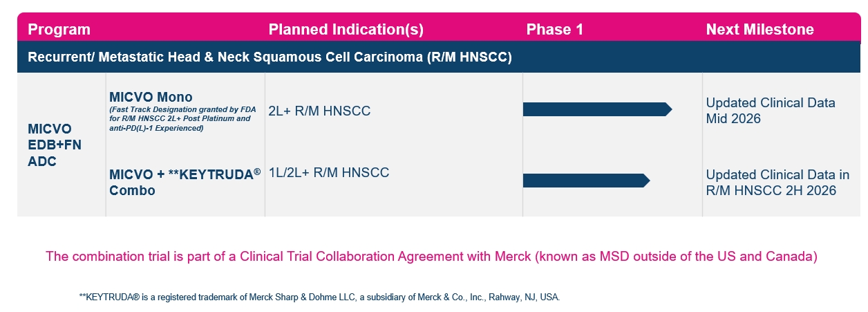Viewport: 868px width, 312px height.
Task: Click the KEYTRUDA Combo Phase 1 progress bar
Action: coord(585,181)
